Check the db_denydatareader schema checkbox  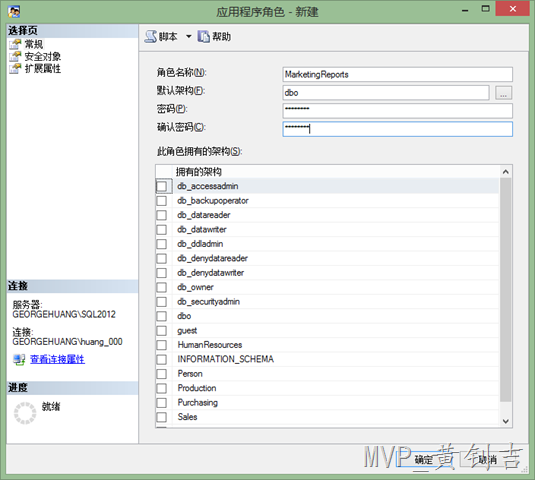[x=162, y=259]
